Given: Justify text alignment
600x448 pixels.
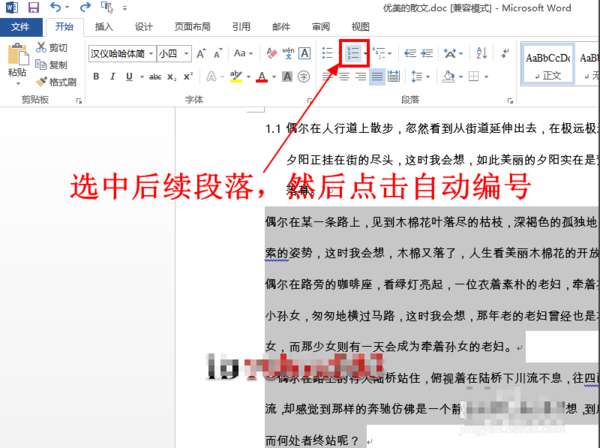Looking at the screenshot, I should [377, 77].
